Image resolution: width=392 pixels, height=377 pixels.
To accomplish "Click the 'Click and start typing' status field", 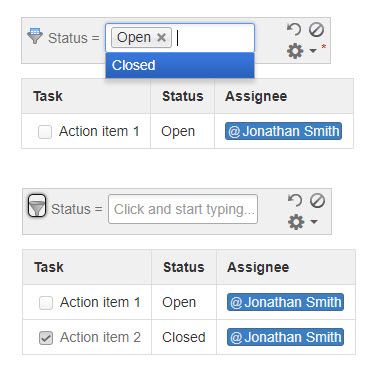I will [x=183, y=209].
